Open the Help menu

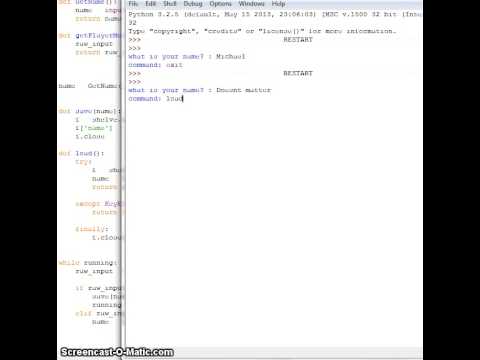point(278,4)
